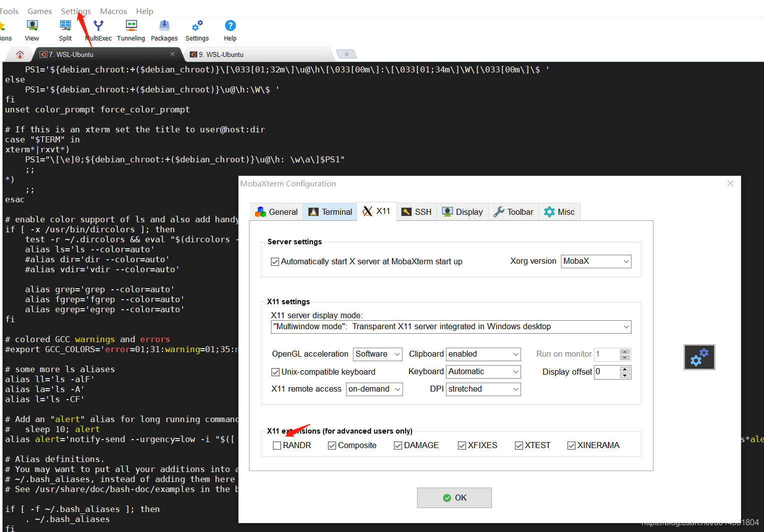
Task: Select the X11 configuration tab
Action: [x=376, y=211]
